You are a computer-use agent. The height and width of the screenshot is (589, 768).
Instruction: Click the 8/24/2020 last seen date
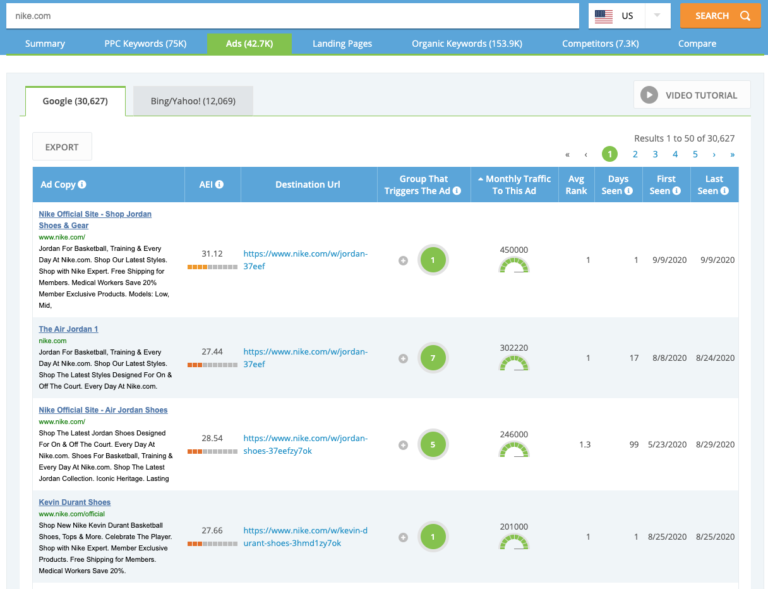tap(715, 358)
